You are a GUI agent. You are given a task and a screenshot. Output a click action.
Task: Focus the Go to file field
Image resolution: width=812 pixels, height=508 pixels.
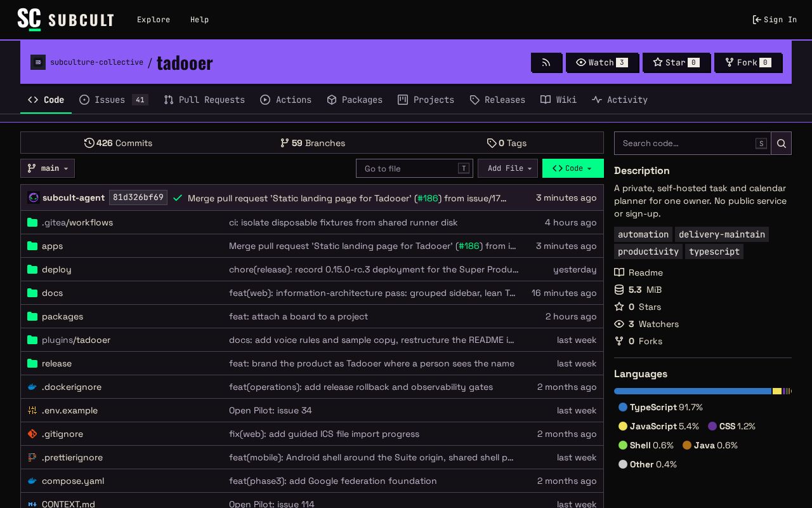tap(414, 168)
